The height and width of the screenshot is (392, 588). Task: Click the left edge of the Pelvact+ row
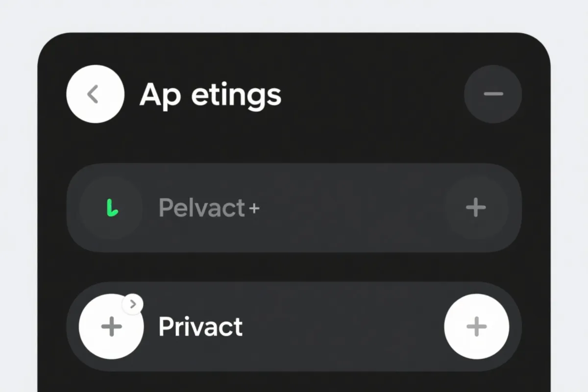73,209
